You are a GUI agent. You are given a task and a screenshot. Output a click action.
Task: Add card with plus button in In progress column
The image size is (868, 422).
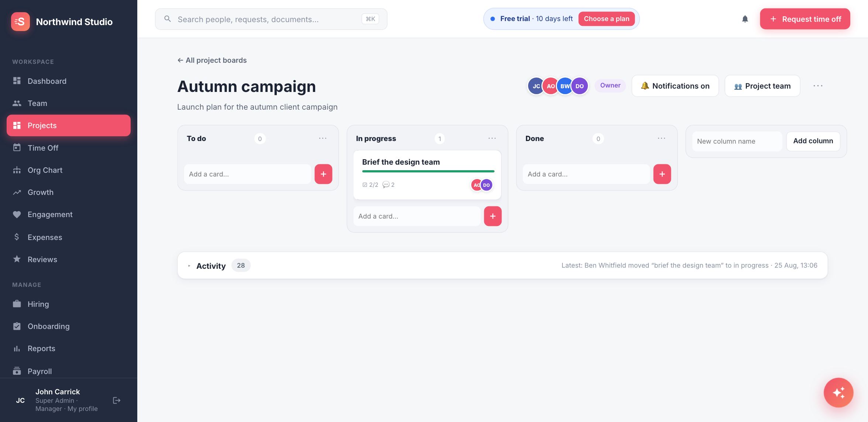493,216
